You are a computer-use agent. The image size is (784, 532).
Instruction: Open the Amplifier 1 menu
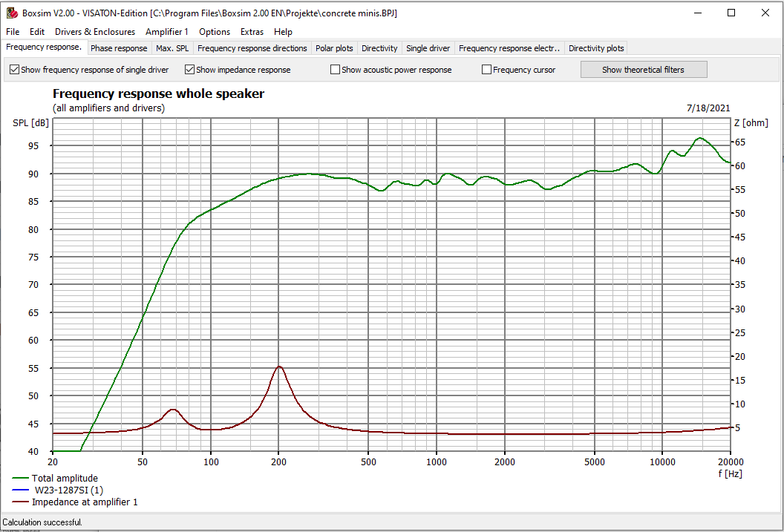point(167,32)
